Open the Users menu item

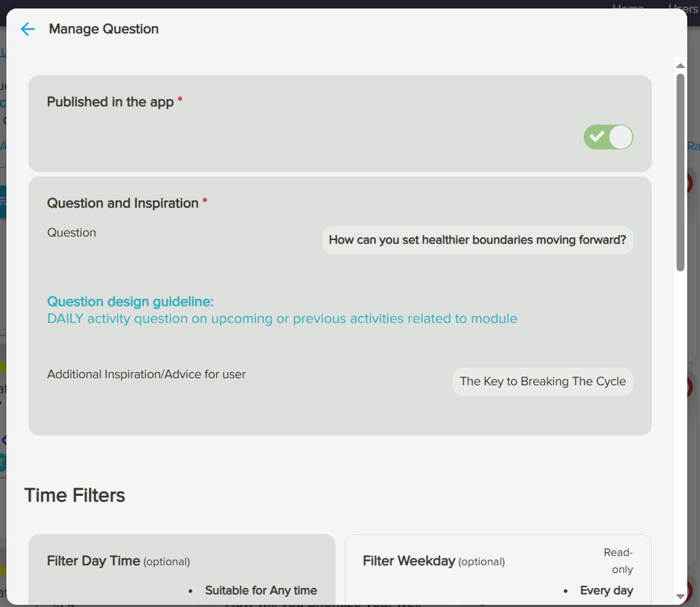(x=682, y=8)
